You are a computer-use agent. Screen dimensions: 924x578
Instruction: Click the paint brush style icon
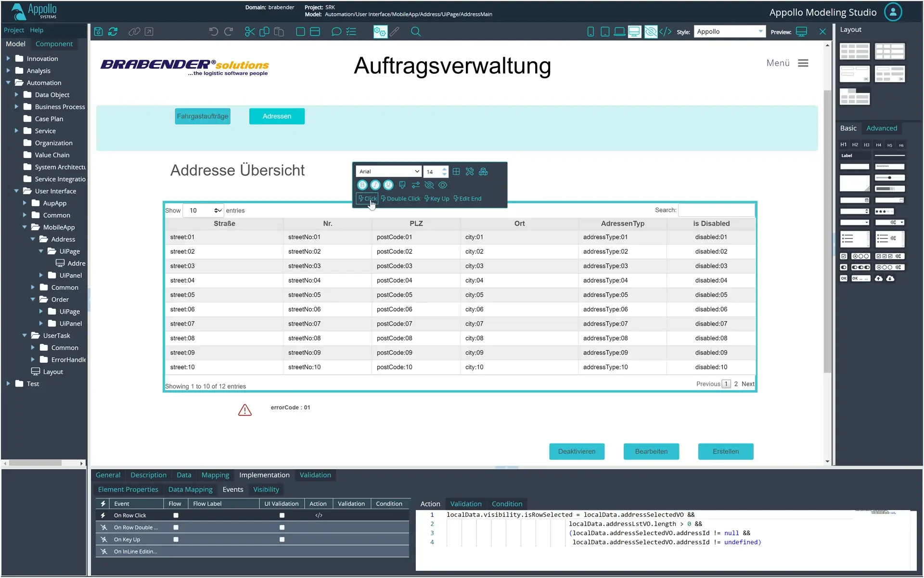coord(402,185)
